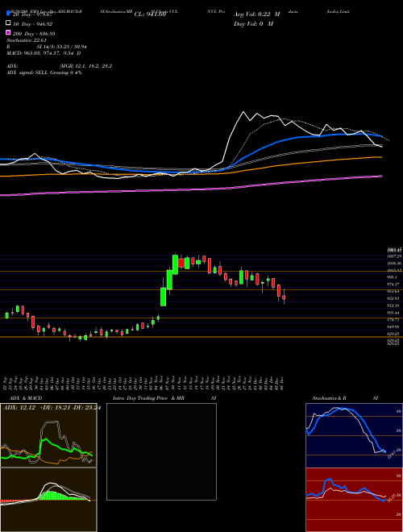Click the 'CL: 941.60' closing price label
The height and width of the screenshot is (532, 403).
click(150, 15)
